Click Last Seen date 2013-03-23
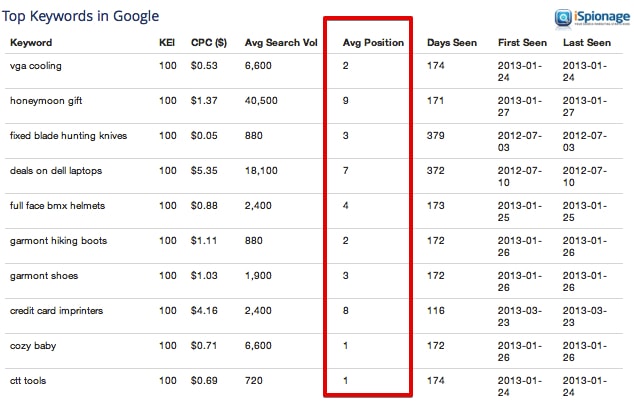This screenshot has height=401, width=634. 585,317
